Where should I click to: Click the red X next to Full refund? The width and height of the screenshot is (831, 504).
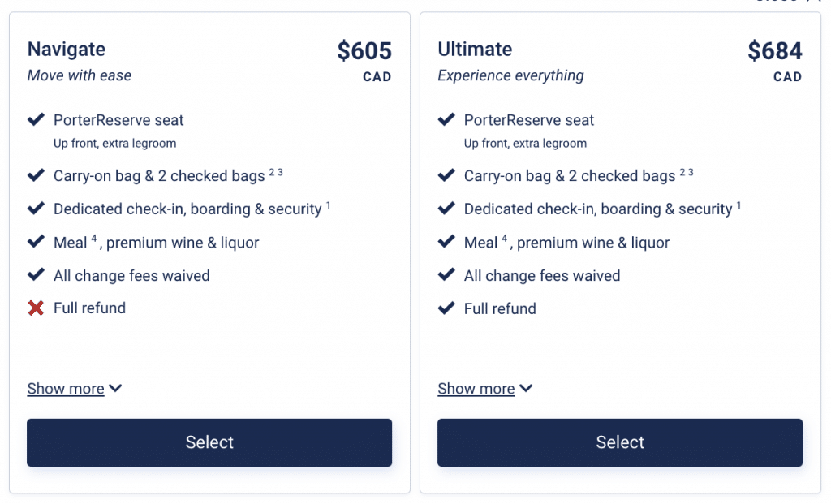(x=36, y=308)
